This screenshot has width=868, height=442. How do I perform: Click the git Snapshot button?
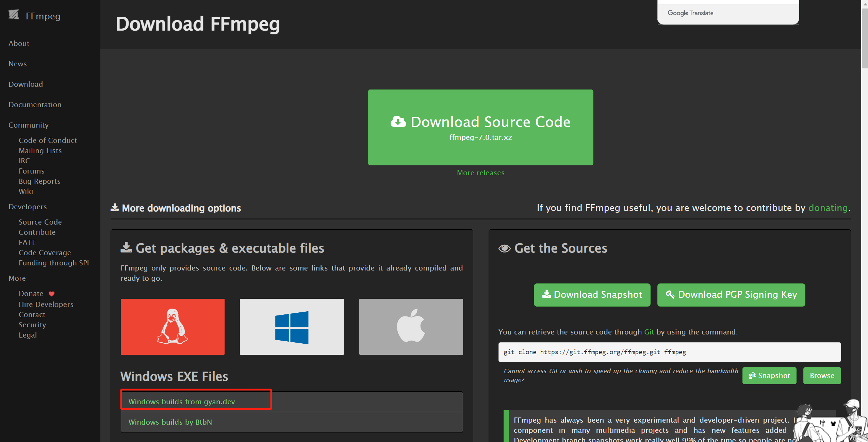pos(769,375)
